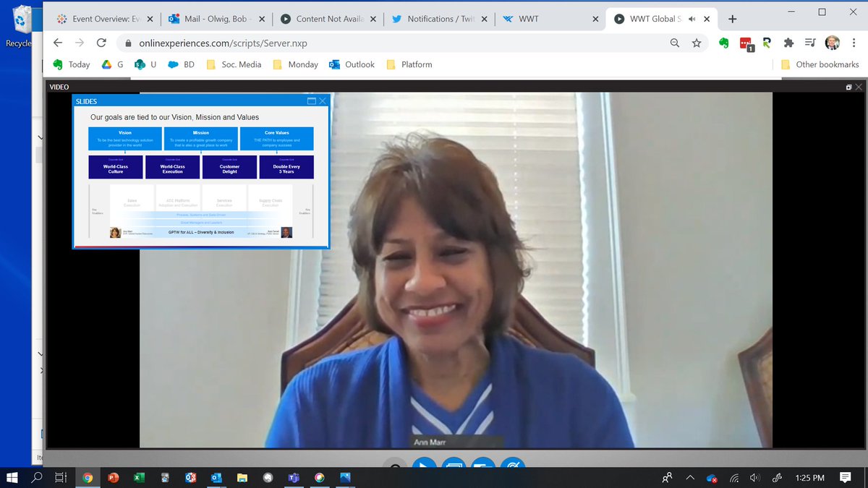Open the volume control in tray
Viewport: 868px width, 488px height.
(x=755, y=478)
